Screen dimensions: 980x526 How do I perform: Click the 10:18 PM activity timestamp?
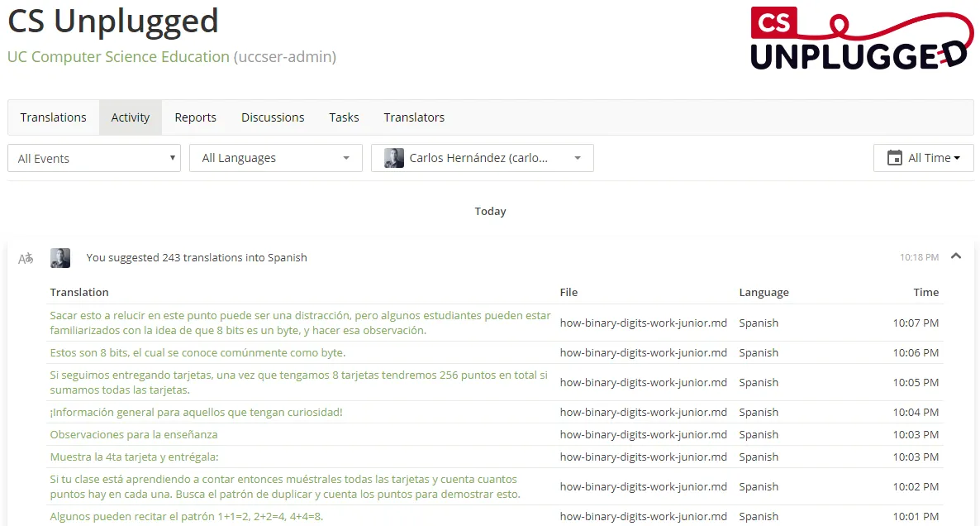(919, 257)
